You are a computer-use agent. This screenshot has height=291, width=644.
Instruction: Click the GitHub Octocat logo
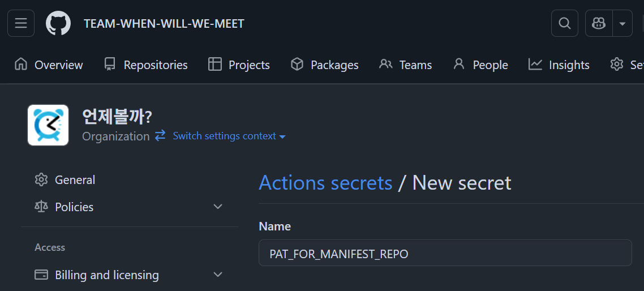click(58, 23)
